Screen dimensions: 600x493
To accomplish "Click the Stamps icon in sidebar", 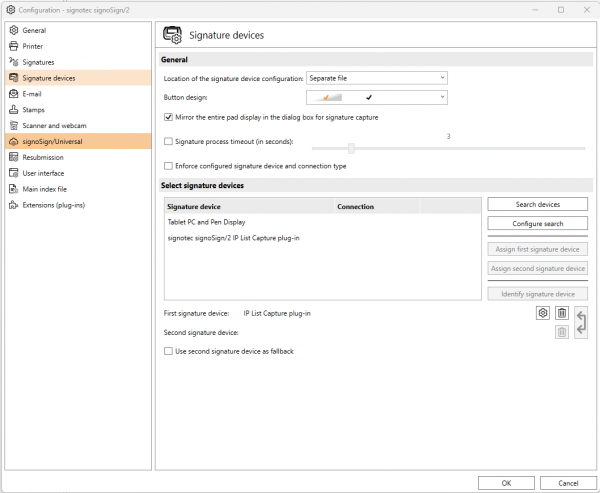I will 13,110.
